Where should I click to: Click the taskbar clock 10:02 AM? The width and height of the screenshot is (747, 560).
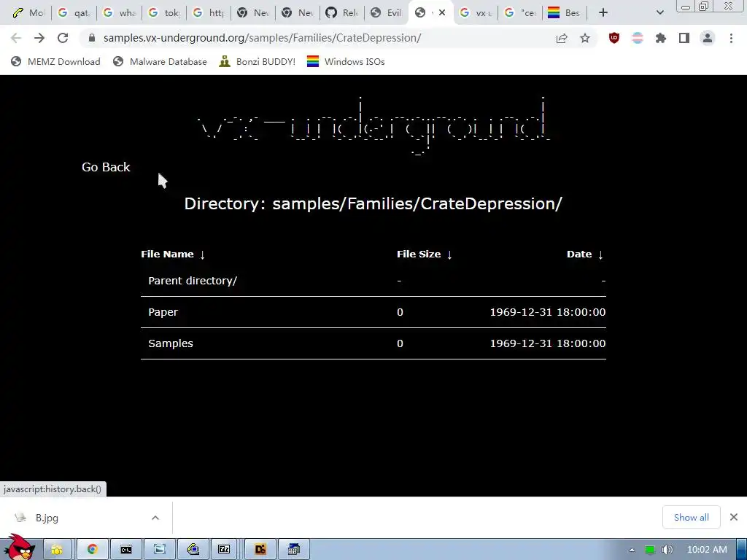[x=707, y=550]
